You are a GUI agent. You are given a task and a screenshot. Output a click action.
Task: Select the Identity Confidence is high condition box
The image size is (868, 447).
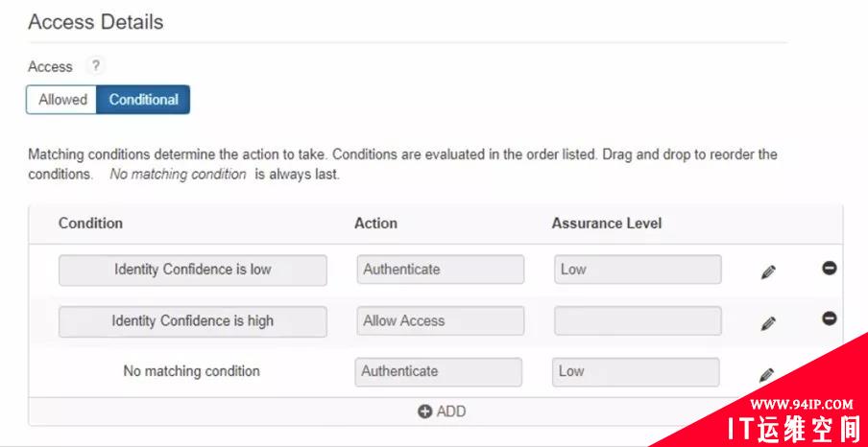[192, 321]
